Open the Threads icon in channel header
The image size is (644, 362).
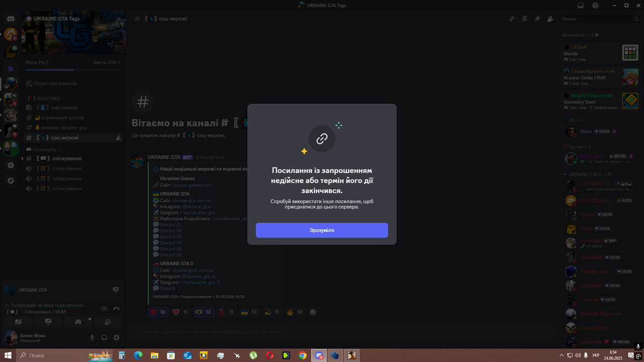point(512,19)
